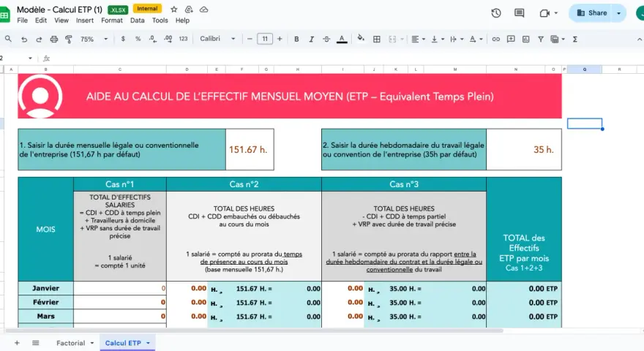
Task: Decrease decimal places
Action: tap(153, 39)
